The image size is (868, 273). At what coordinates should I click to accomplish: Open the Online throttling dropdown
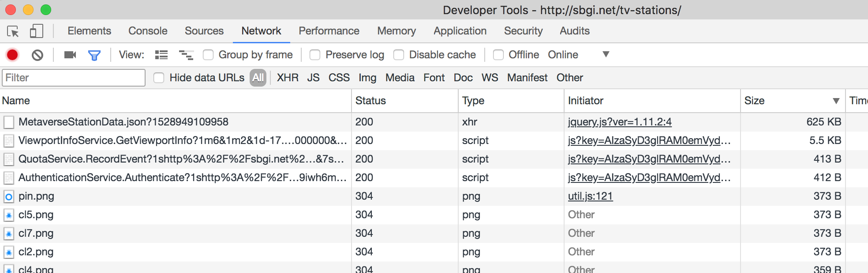(x=606, y=54)
